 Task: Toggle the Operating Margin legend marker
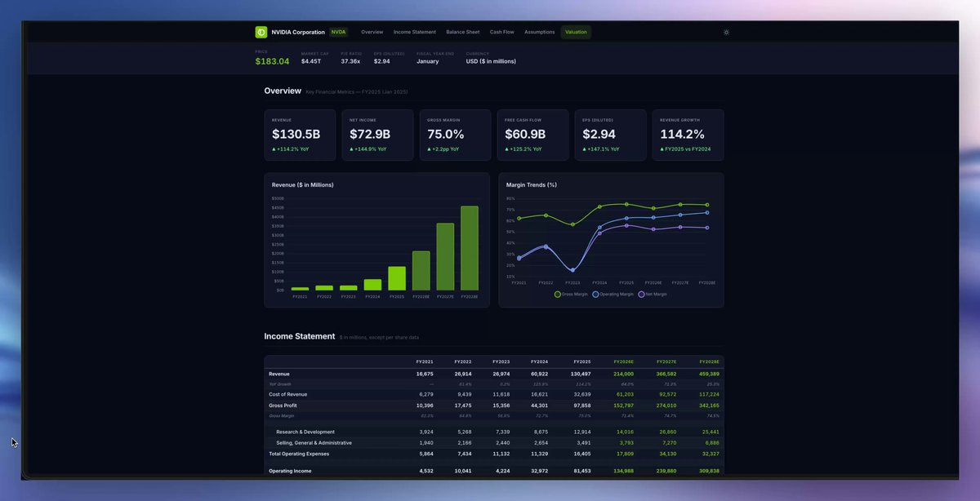coord(596,294)
